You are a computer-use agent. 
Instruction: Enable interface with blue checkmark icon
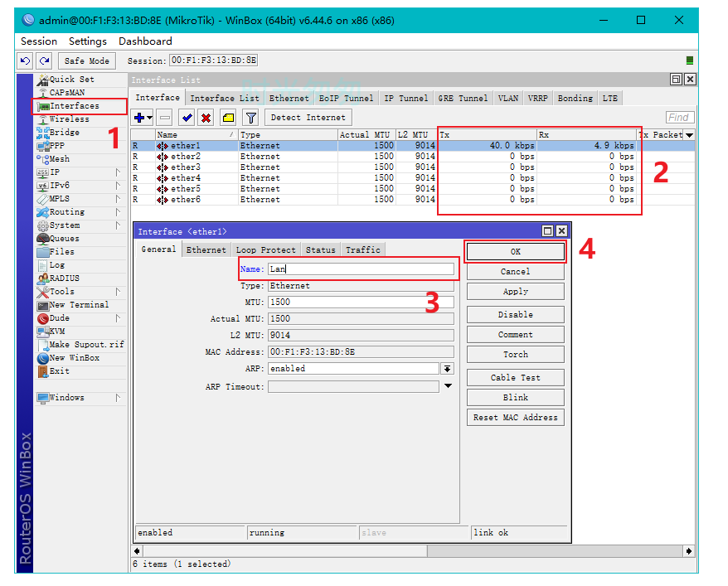tap(187, 118)
